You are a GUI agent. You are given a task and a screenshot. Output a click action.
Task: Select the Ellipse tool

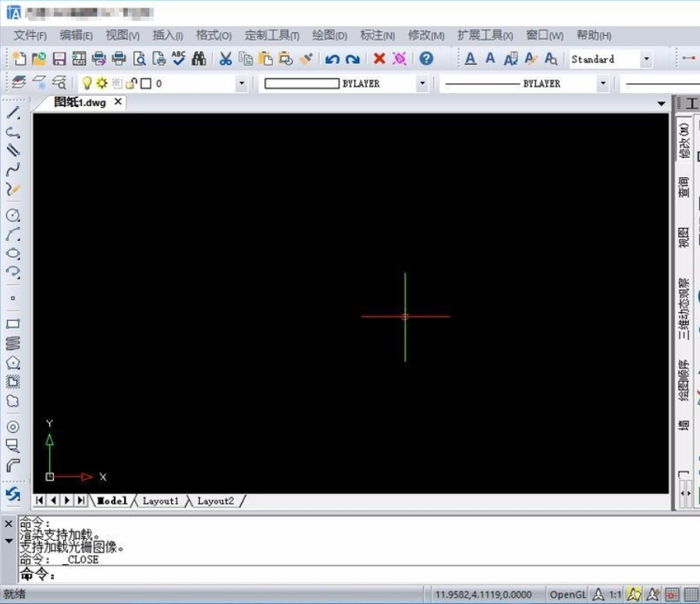[13, 253]
